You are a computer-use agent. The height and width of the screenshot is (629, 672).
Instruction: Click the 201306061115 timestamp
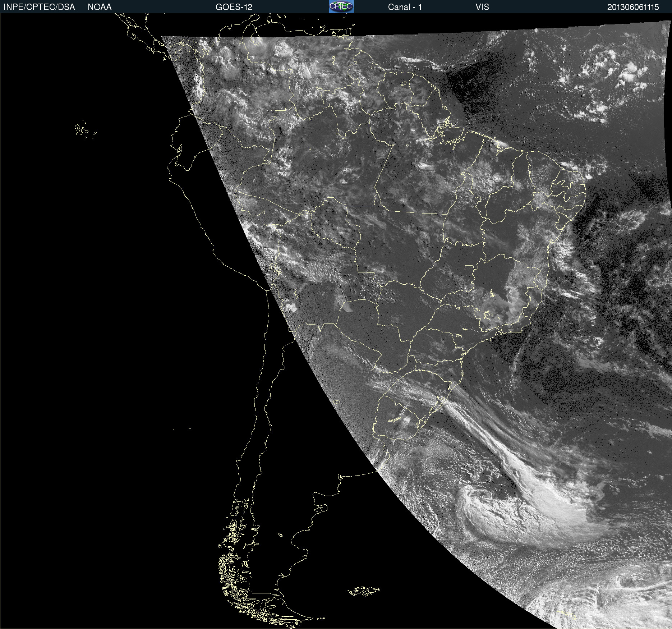click(x=633, y=7)
